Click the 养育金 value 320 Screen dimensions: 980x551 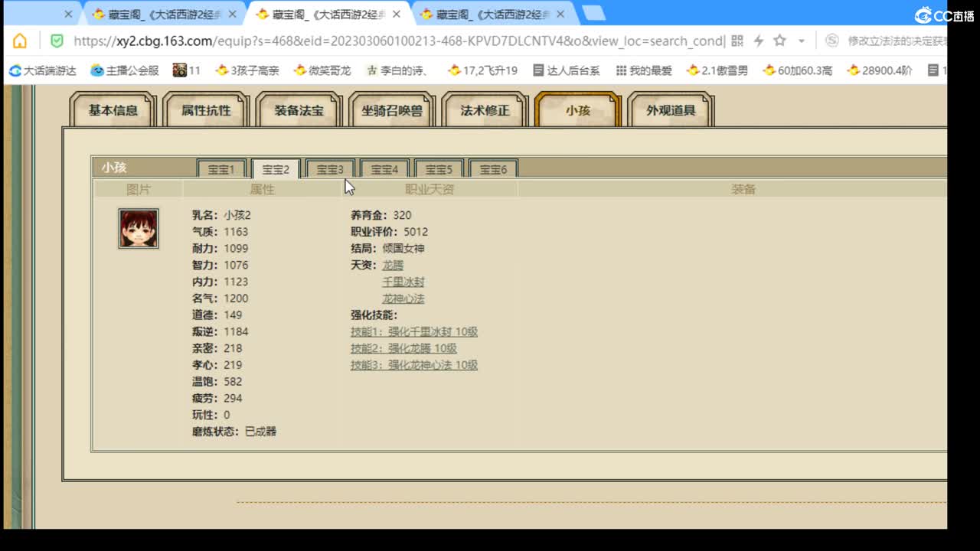[x=402, y=215]
